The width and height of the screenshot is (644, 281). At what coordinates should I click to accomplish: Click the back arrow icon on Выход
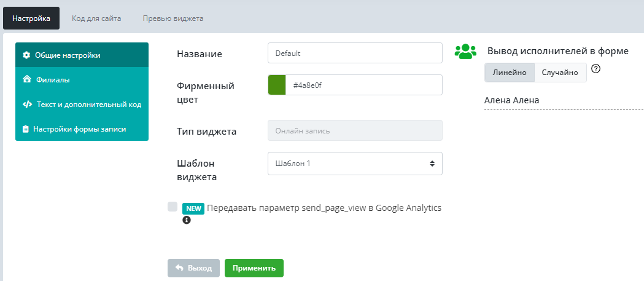pyautogui.click(x=179, y=268)
